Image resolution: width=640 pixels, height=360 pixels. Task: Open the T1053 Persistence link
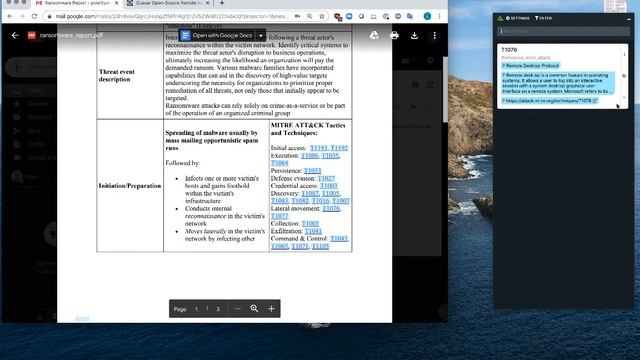point(313,171)
